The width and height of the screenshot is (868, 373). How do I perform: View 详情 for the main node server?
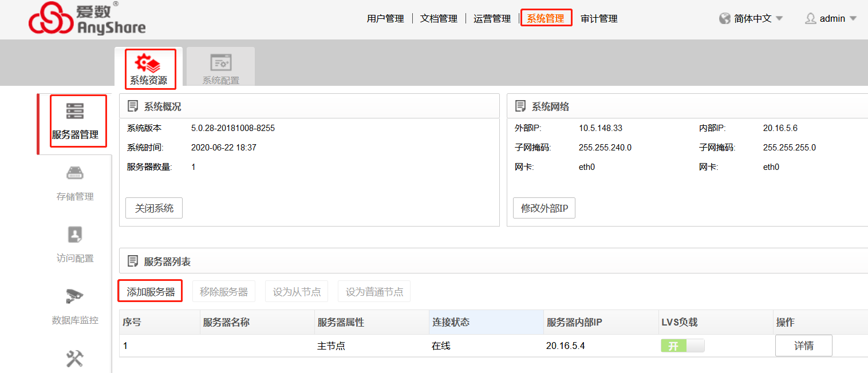pyautogui.click(x=804, y=346)
